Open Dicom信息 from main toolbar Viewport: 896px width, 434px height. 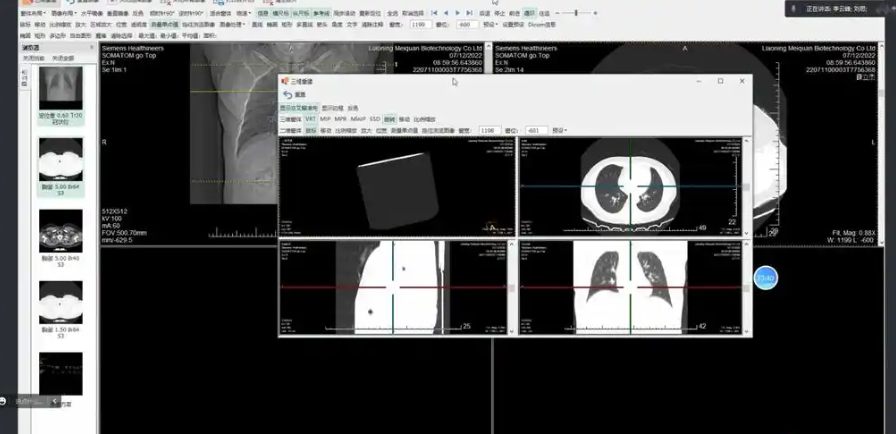542,25
